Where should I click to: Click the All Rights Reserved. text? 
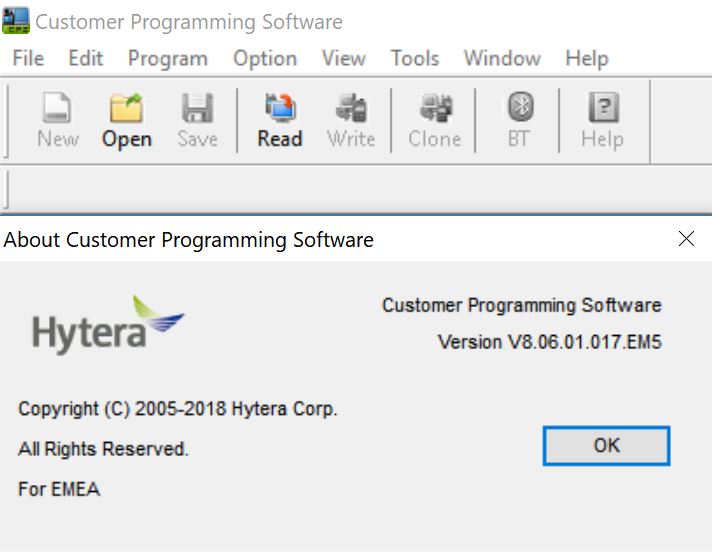pyautogui.click(x=103, y=449)
